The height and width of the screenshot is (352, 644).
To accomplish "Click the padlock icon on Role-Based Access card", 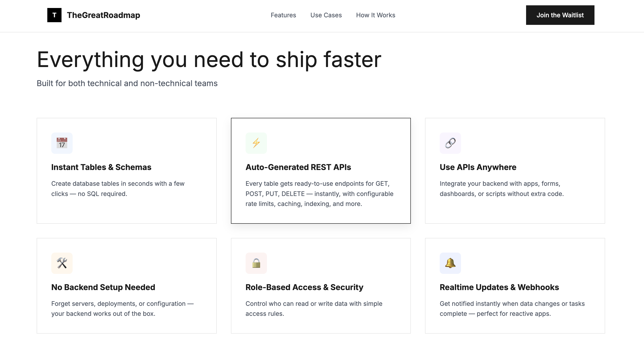I will click(x=256, y=263).
